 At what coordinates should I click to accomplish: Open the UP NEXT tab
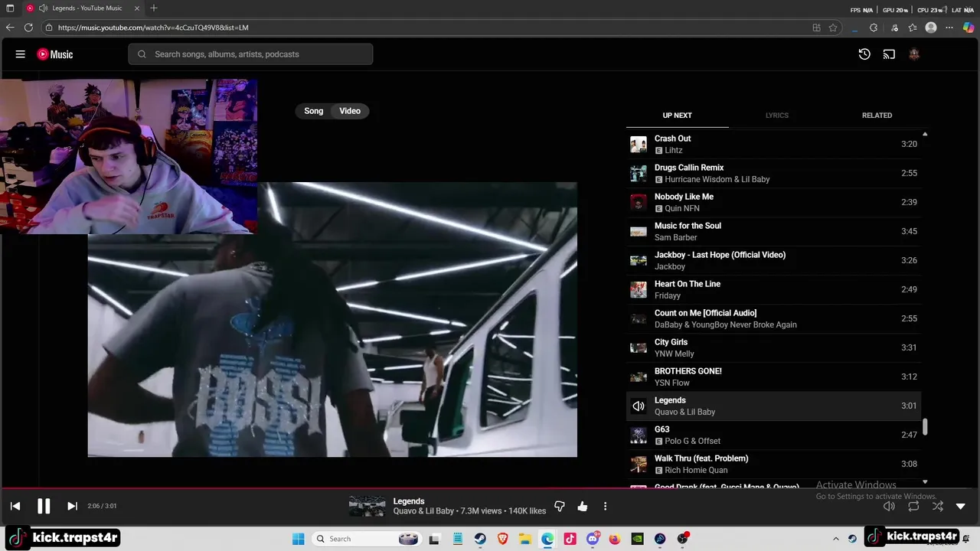(677, 116)
